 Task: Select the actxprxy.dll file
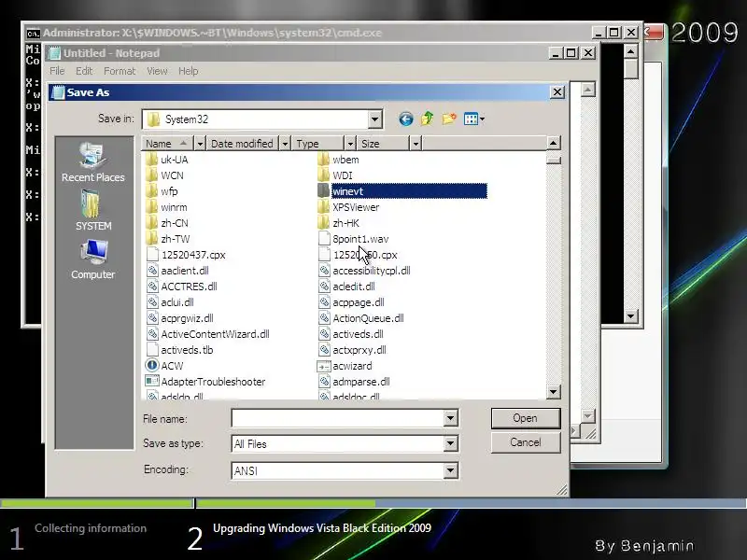pos(352,350)
